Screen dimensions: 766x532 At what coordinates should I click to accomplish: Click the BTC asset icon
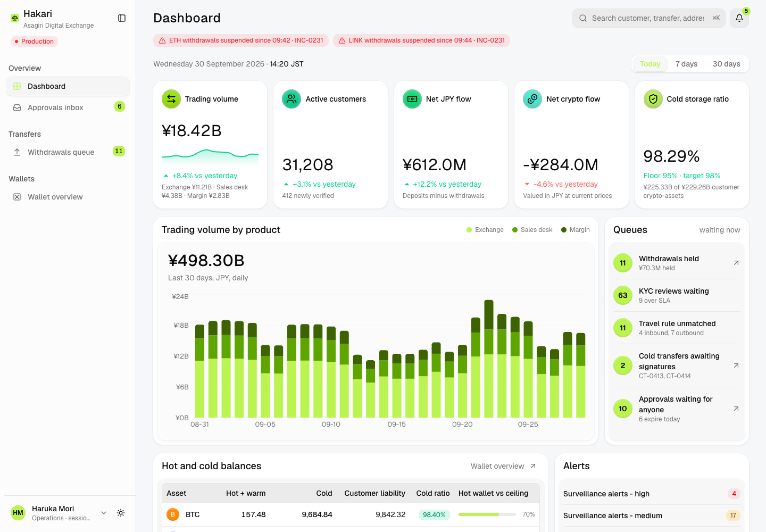point(173,514)
